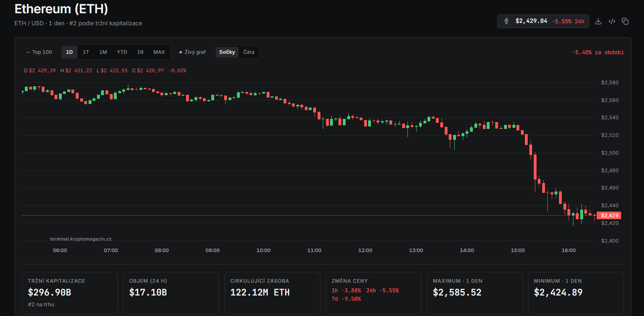Click the 12:00 time axis label
Screen dimensions: 644x316
pos(365,251)
